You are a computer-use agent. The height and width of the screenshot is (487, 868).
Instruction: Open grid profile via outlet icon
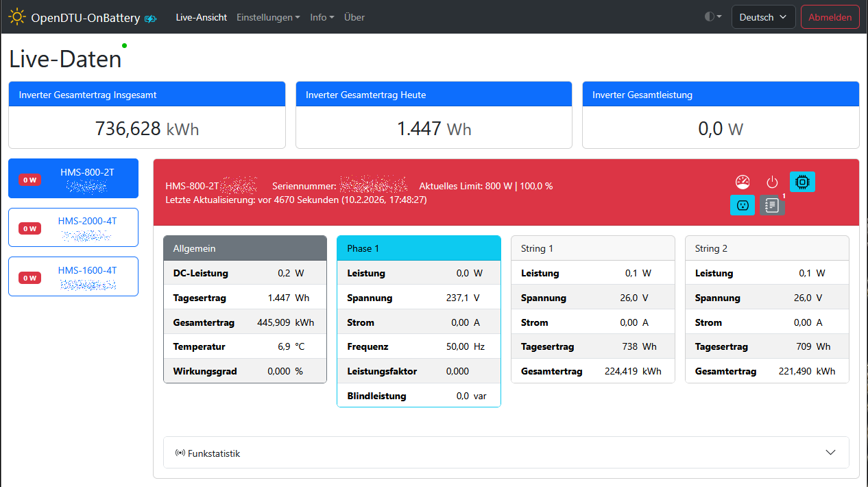742,205
